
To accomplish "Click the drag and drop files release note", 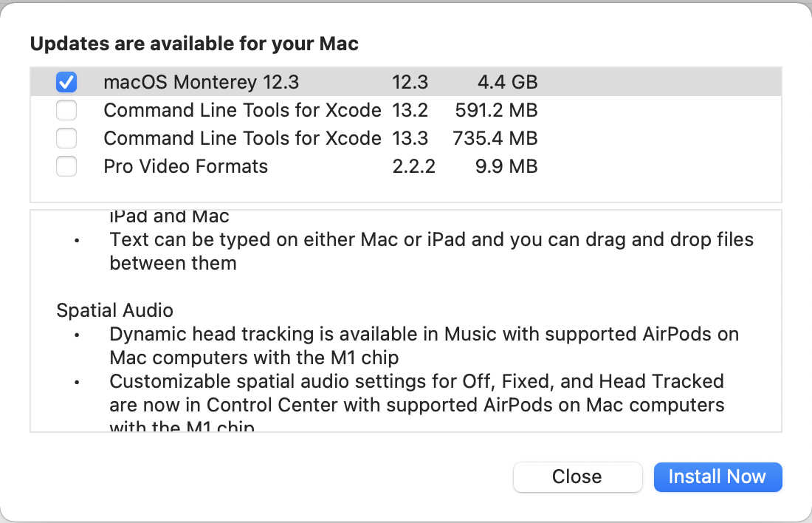I will [x=431, y=250].
